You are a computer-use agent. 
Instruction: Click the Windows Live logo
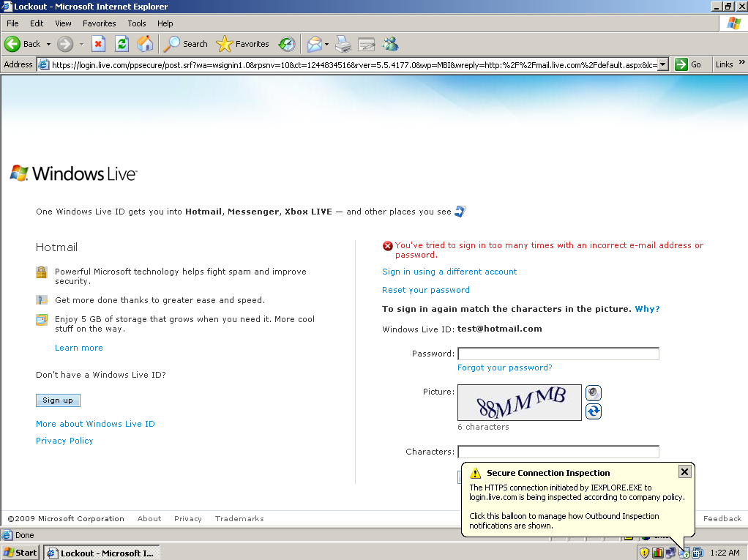73,173
